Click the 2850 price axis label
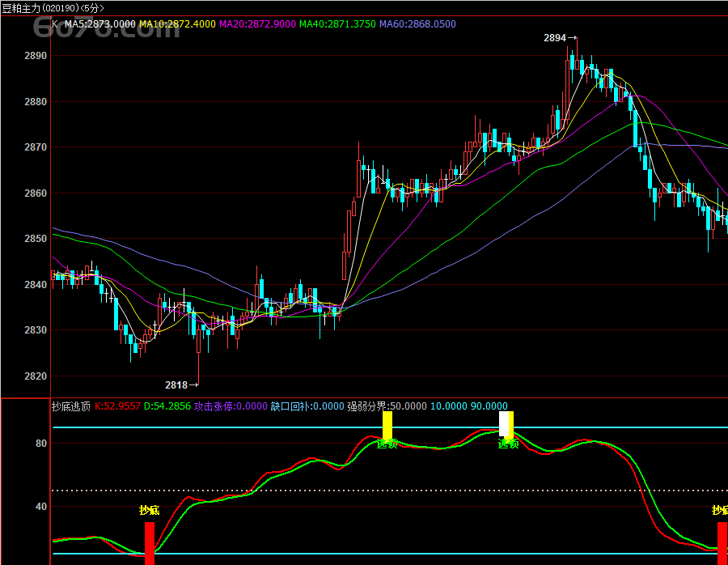Viewport: 728px width, 565px height. coord(36,238)
